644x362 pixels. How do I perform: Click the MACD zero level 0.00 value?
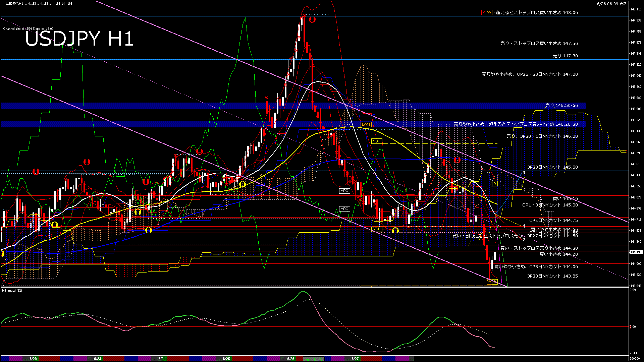633,327
